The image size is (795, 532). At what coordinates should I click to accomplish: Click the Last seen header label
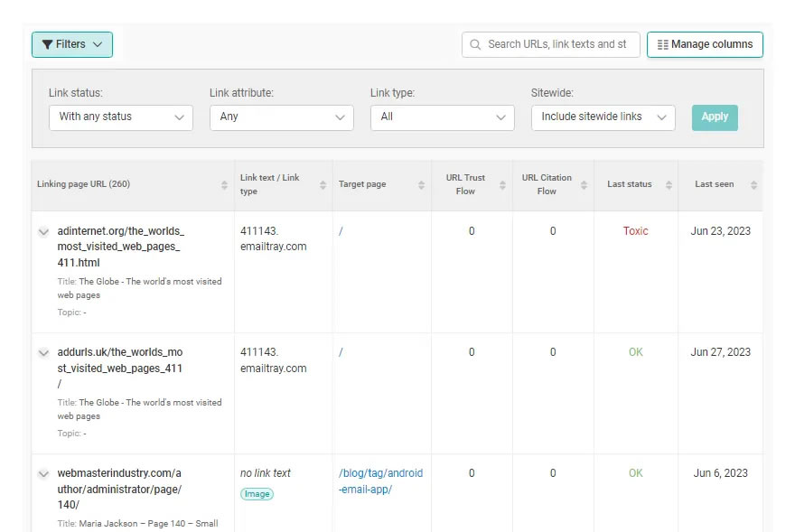[x=714, y=184]
